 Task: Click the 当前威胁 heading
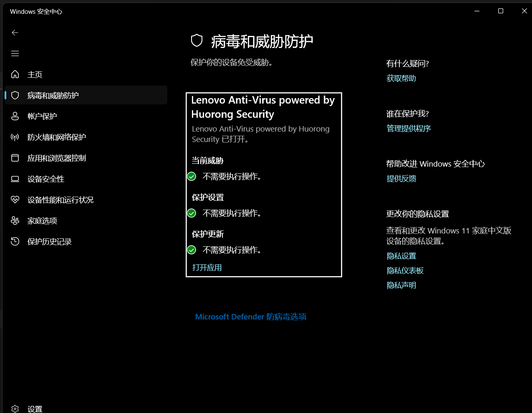tap(208, 160)
